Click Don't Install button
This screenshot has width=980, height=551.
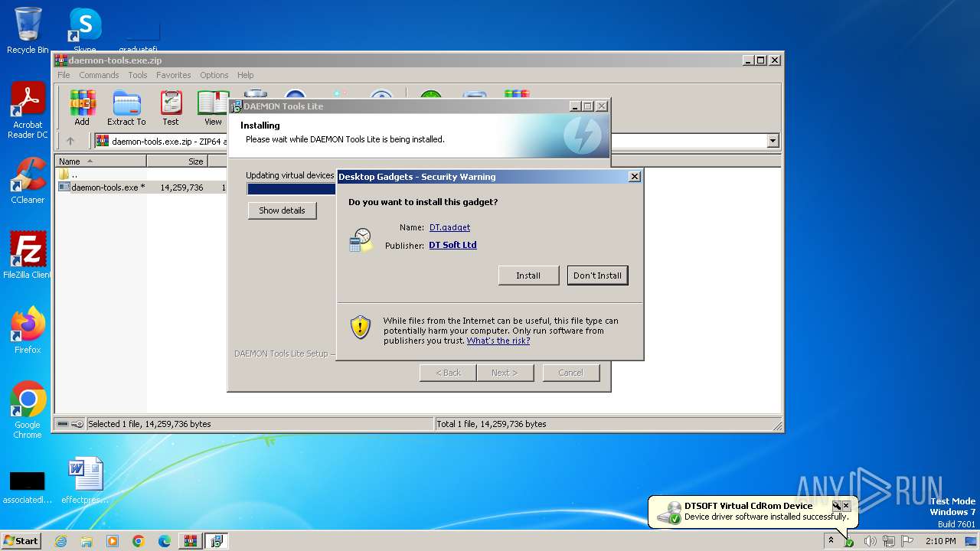(x=598, y=275)
